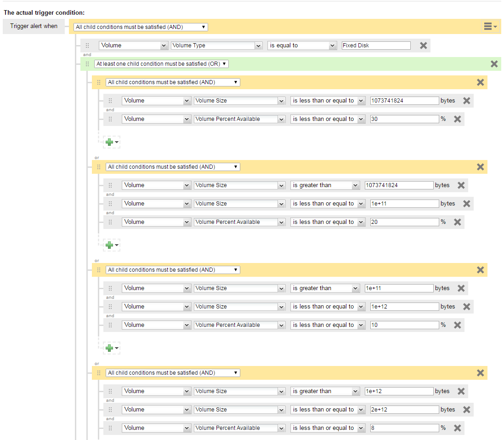Open the fourth AND group type dropdown
The height and width of the screenshot is (440, 504).
pos(173,372)
